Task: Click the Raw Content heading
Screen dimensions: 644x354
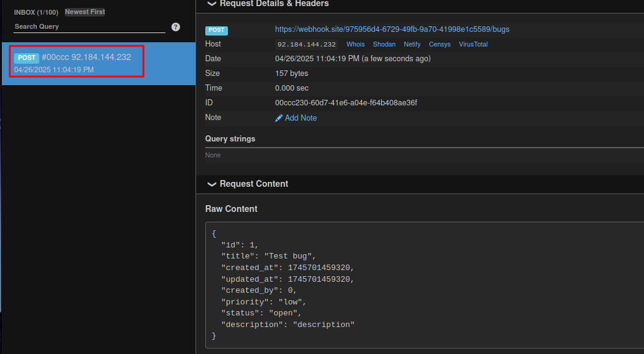Action: tap(231, 209)
